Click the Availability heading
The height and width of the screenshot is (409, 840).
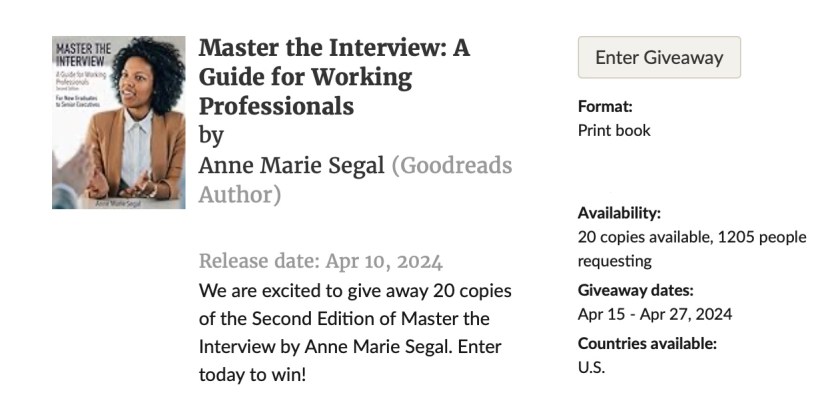click(619, 213)
